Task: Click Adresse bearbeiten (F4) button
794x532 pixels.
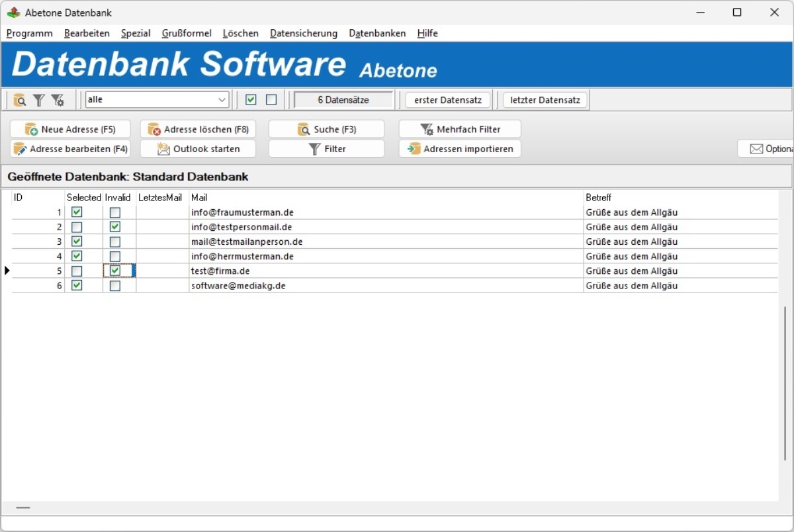Action: click(x=71, y=149)
